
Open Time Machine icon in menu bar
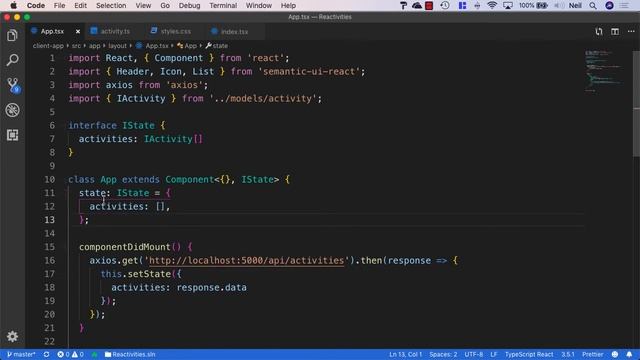click(x=445, y=5)
